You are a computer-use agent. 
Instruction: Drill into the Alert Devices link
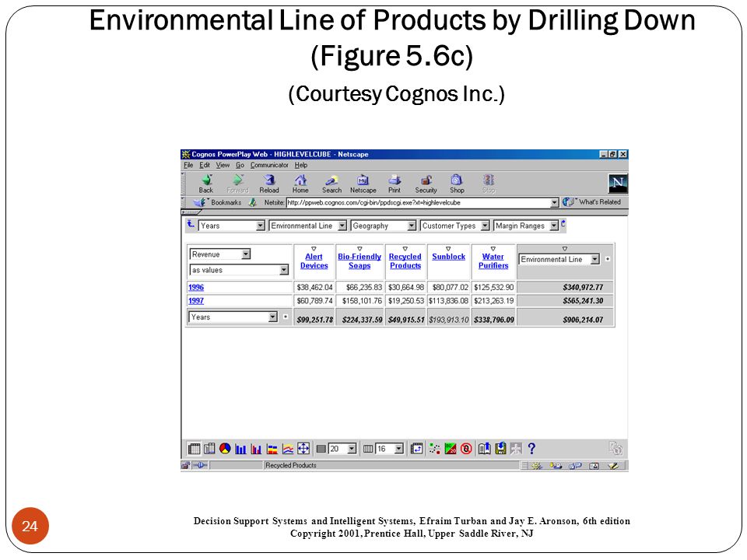[314, 261]
